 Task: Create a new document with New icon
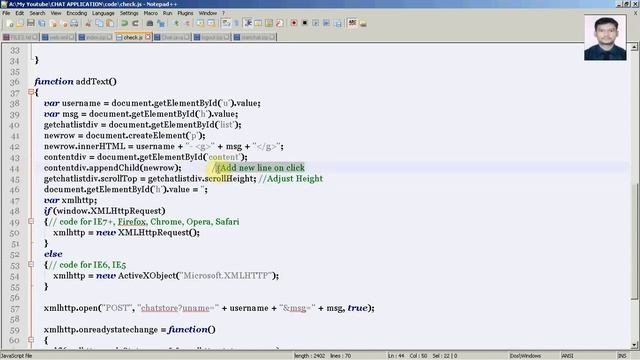pos(10,24)
